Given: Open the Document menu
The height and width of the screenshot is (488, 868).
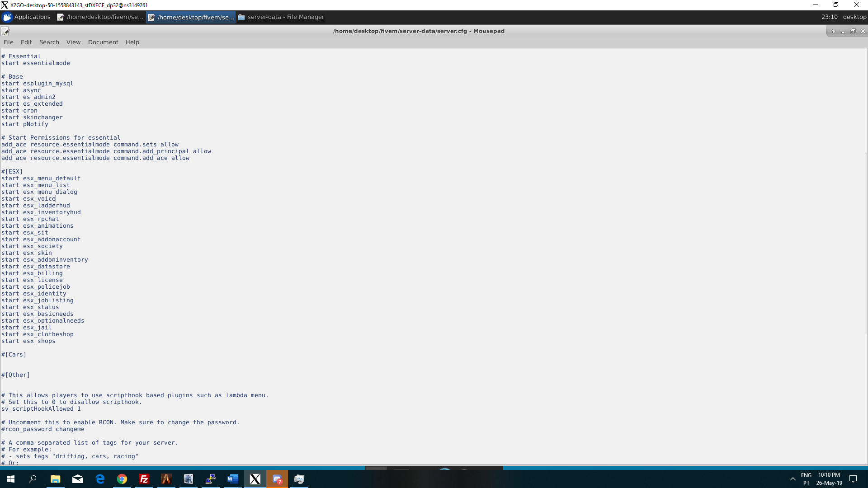Looking at the screenshot, I should (103, 42).
